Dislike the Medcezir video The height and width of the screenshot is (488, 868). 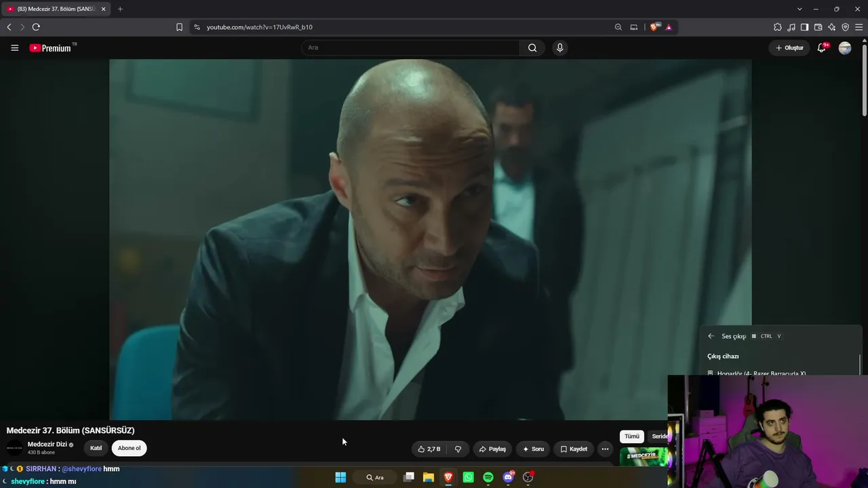[x=458, y=449]
